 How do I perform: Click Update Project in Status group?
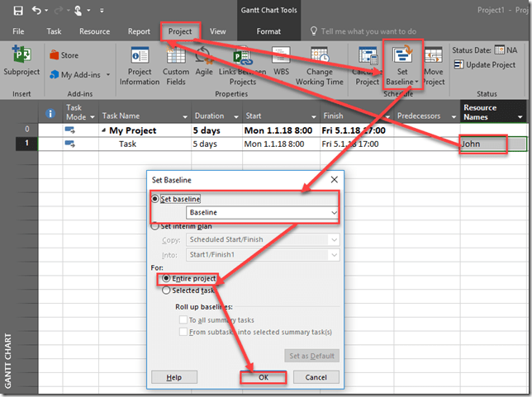tap(488, 64)
